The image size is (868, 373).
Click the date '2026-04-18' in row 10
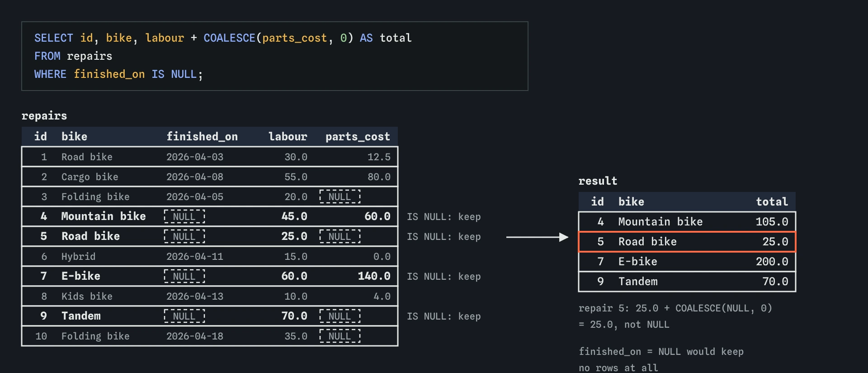[195, 336]
